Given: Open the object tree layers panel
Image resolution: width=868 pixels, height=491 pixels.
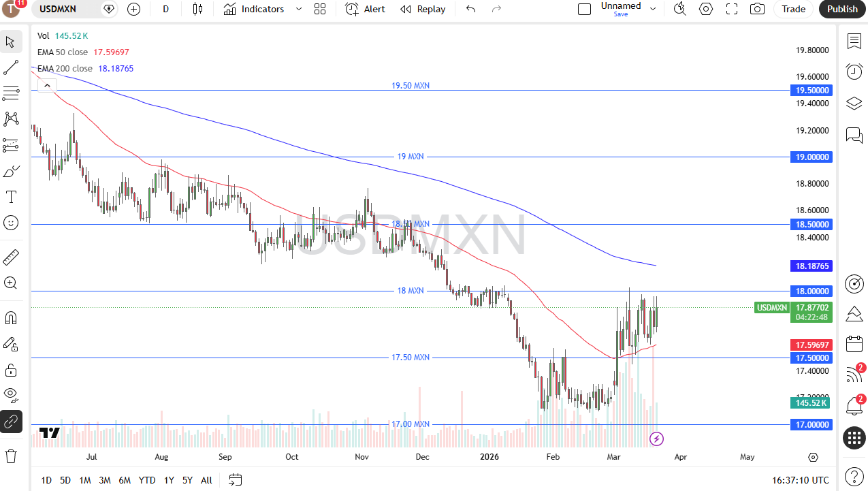Looking at the screenshot, I should [854, 103].
